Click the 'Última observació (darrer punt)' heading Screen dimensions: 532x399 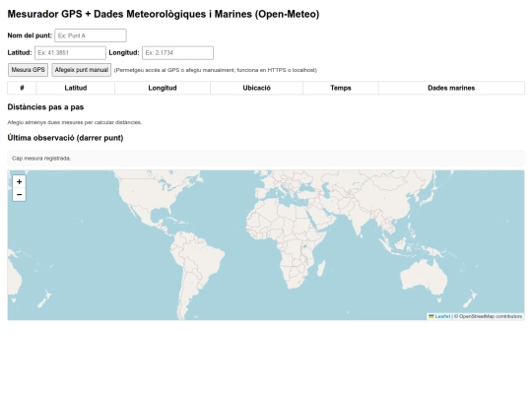65,138
